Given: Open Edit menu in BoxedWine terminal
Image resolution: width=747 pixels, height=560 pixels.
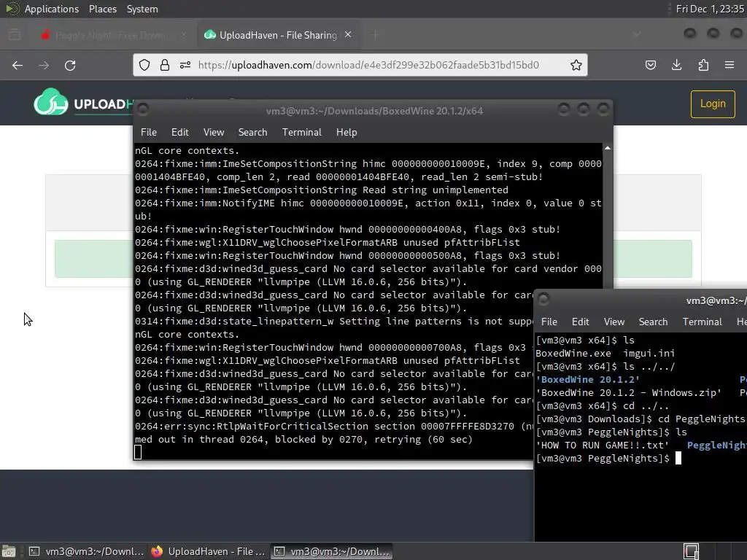Looking at the screenshot, I should click(x=179, y=133).
